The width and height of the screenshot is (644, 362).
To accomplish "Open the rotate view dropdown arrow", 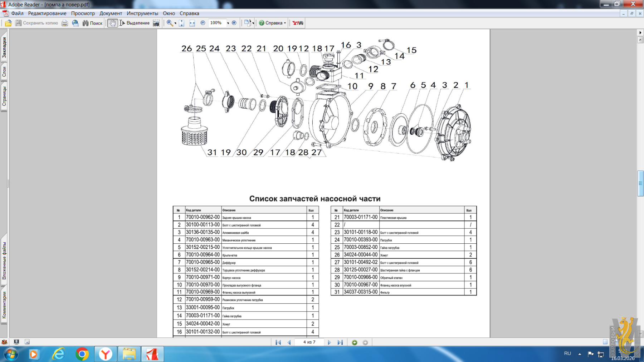I will (x=253, y=23).
